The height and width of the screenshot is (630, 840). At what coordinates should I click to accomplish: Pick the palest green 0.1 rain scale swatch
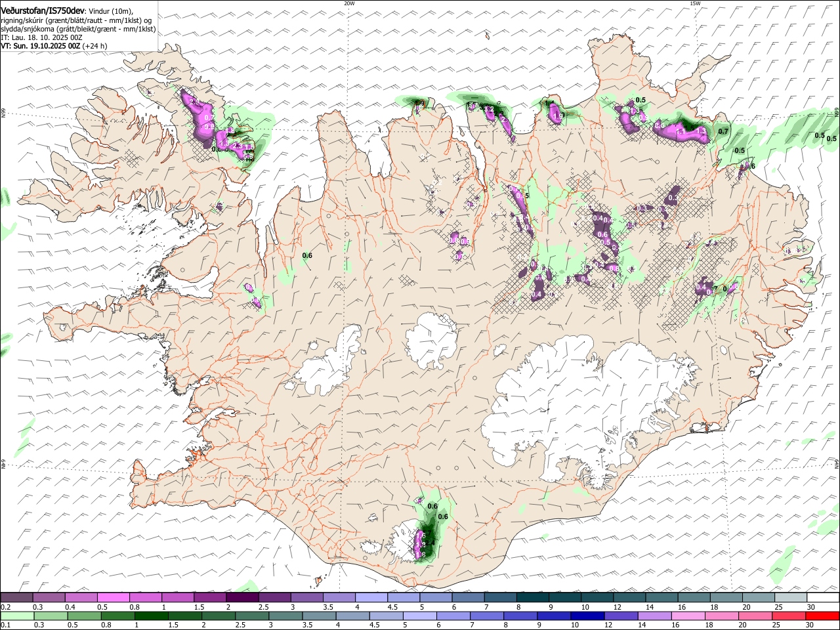16,616
